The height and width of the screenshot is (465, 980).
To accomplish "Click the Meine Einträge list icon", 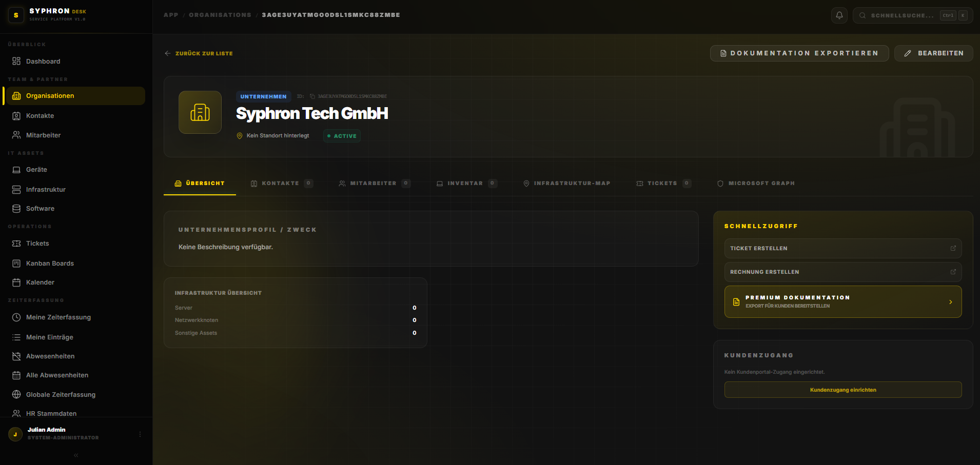I will coord(16,337).
